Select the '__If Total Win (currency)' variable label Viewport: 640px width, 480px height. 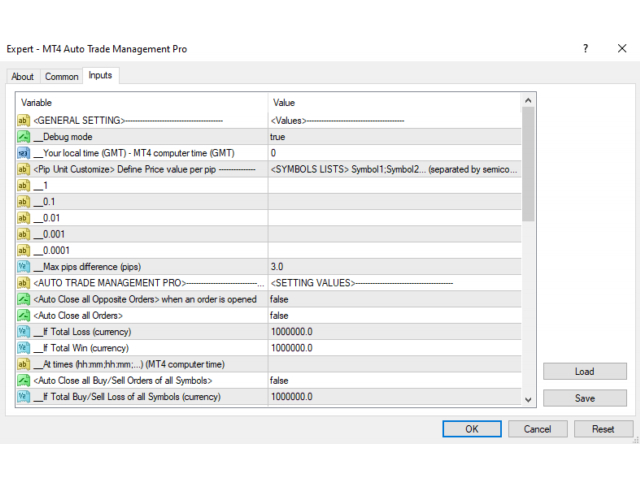pos(81,348)
